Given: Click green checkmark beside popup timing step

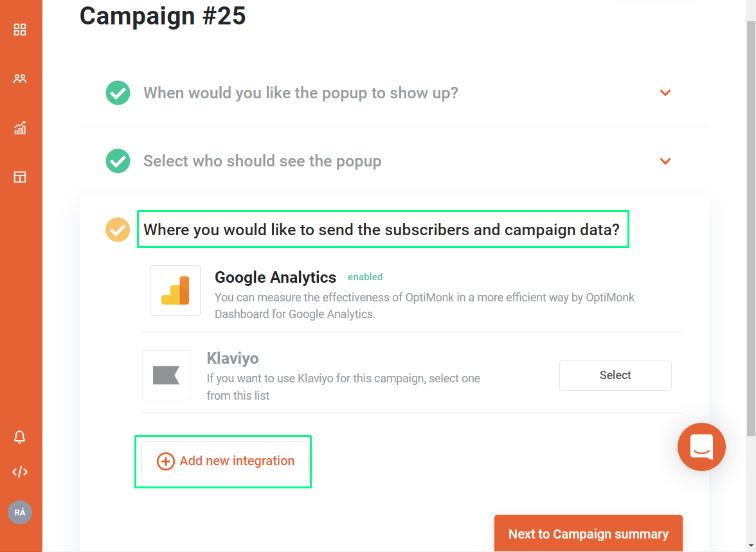Looking at the screenshot, I should click(x=118, y=93).
